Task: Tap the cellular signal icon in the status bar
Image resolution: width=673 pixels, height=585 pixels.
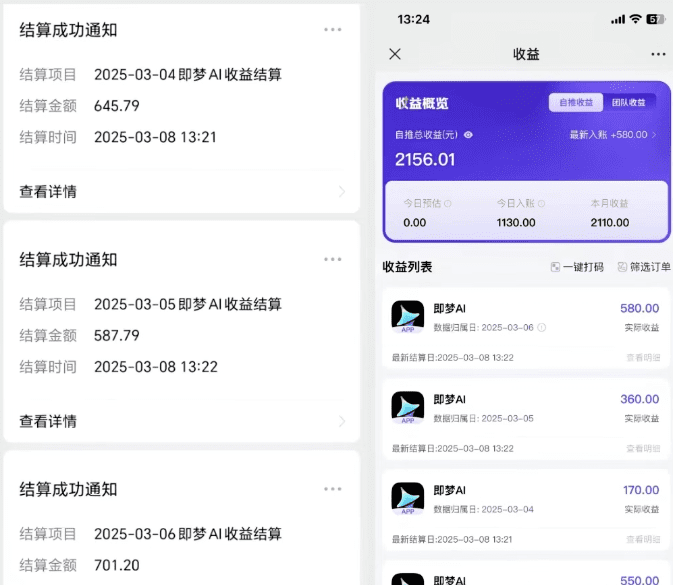Action: click(x=618, y=20)
